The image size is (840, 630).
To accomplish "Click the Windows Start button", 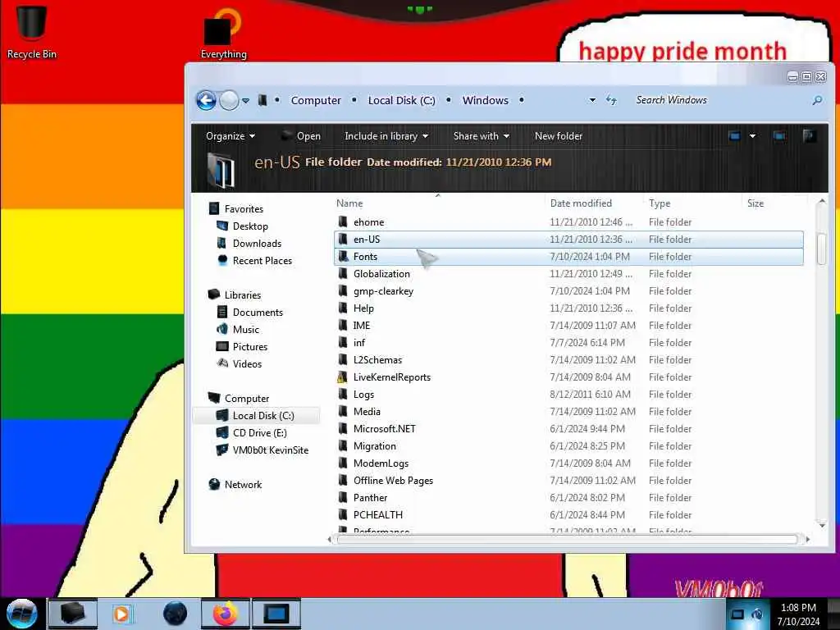I will pos(22,614).
